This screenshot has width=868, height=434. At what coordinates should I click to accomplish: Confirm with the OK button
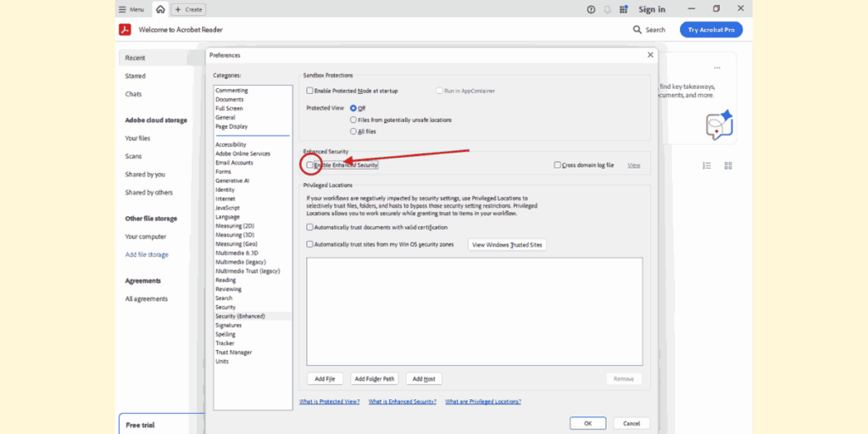[588, 423]
